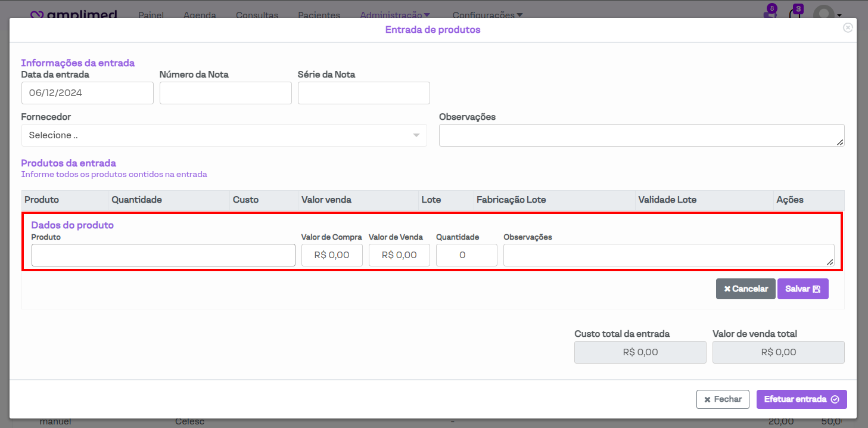Open the Agenda page
The width and height of the screenshot is (868, 428).
point(200,15)
